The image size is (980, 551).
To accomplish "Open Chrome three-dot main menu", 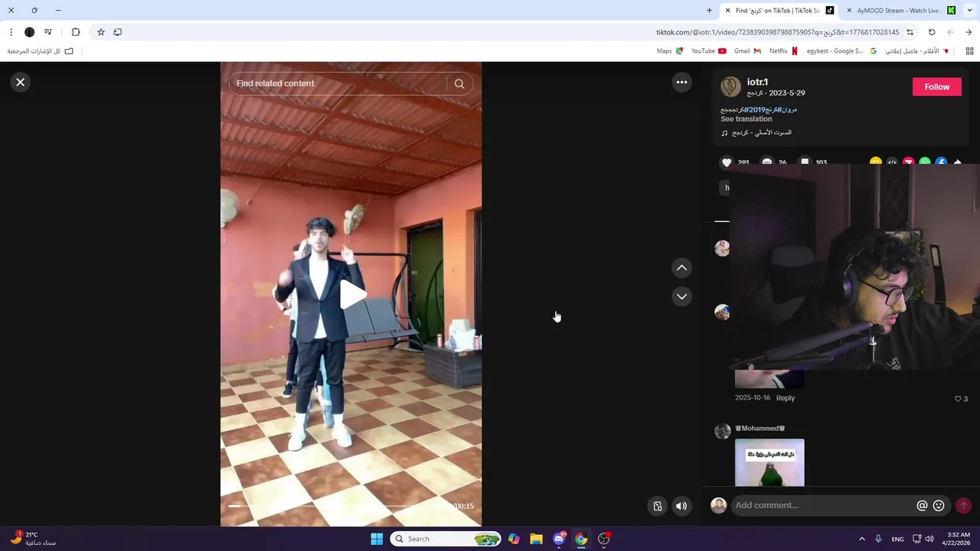I will tap(11, 32).
